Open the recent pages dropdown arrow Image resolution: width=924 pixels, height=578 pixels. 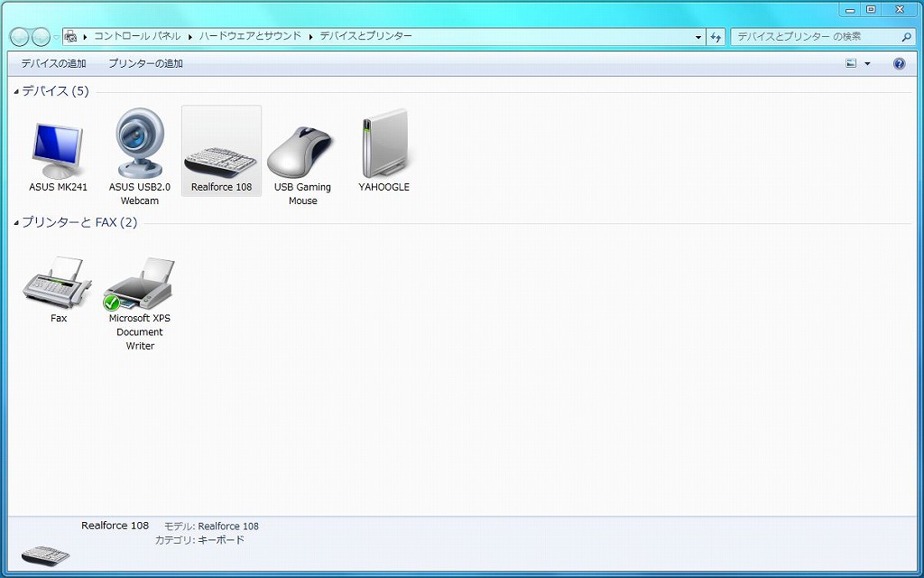(x=56, y=37)
